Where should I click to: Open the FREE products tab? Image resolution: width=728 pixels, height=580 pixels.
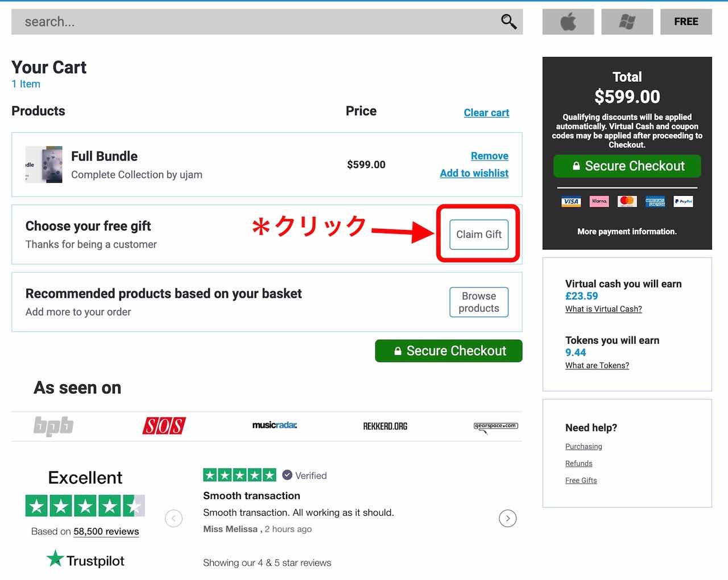point(686,22)
